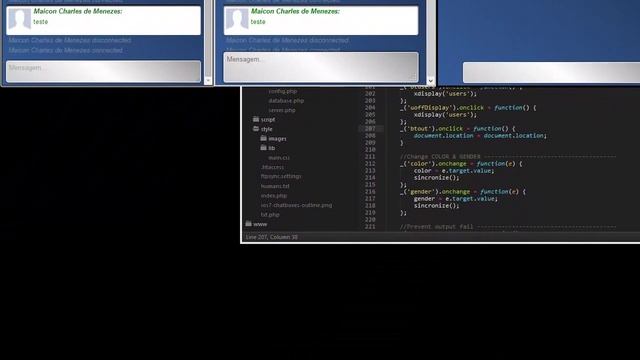The image size is (640, 360).
Task: Click the 'gender' onchange code line
Action: (463, 191)
